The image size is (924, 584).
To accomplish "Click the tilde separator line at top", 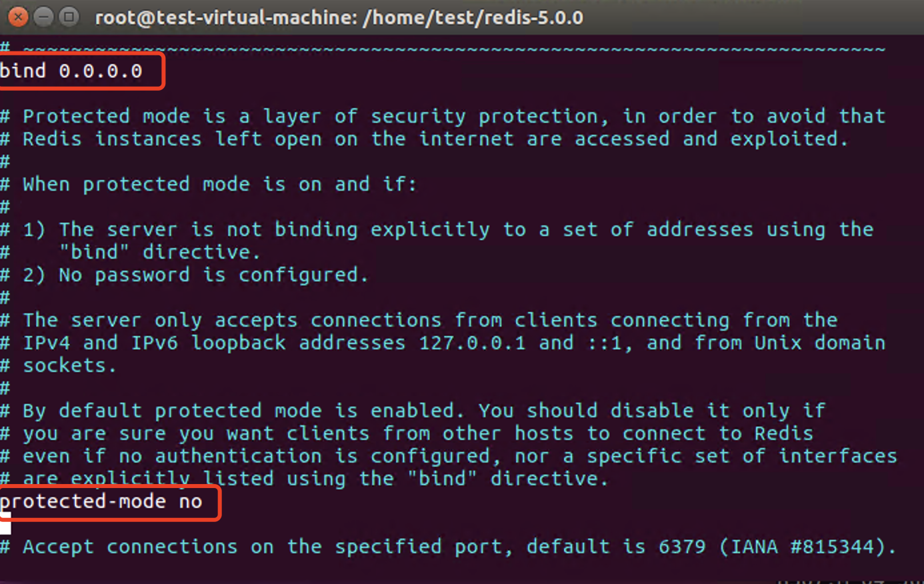I will click(x=453, y=49).
